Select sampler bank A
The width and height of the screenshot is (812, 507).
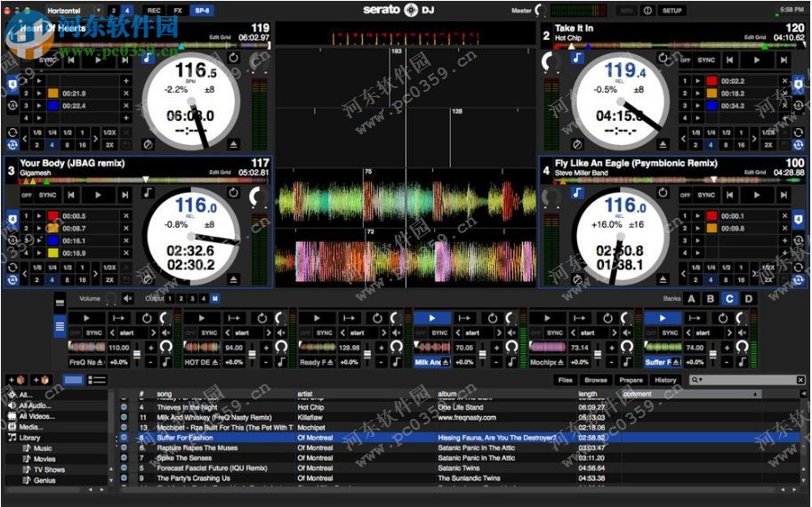point(691,299)
